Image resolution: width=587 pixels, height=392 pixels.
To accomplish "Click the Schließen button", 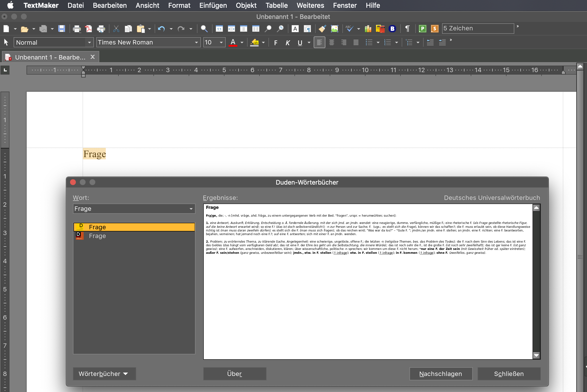I will [509, 374].
